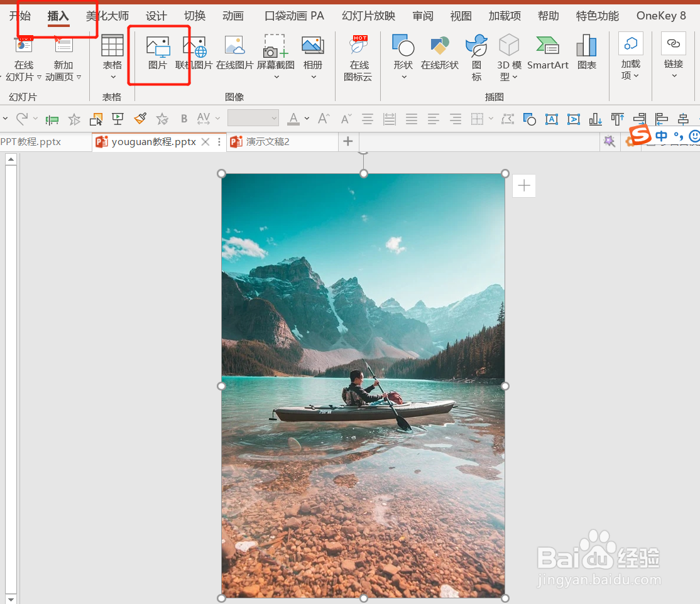Open the 幻灯片放映 slideshow tab
This screenshot has height=604, width=700.
tap(368, 16)
